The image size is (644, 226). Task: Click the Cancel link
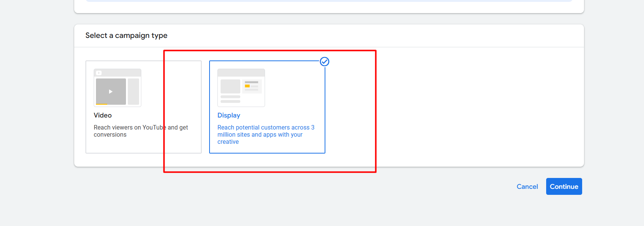pyautogui.click(x=527, y=187)
